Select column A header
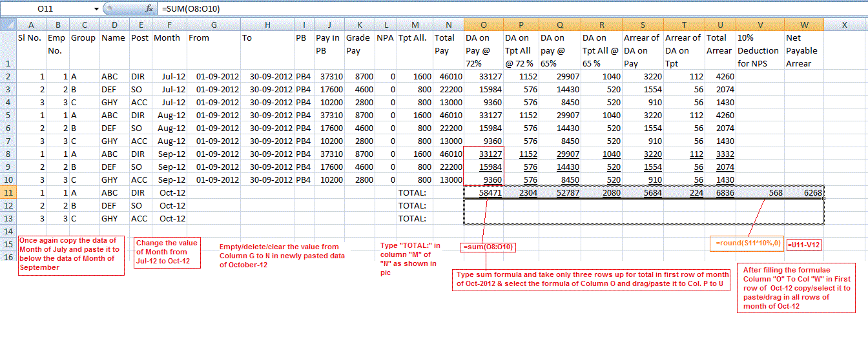 (x=32, y=25)
